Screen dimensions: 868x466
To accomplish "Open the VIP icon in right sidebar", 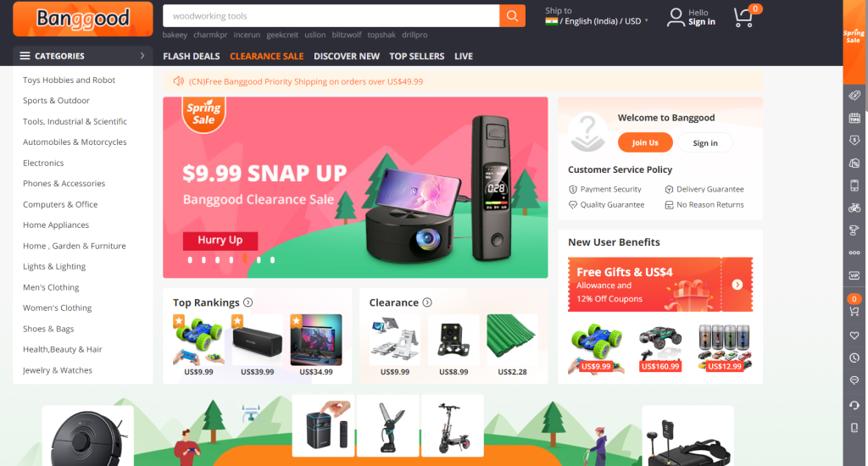I will click(x=854, y=275).
